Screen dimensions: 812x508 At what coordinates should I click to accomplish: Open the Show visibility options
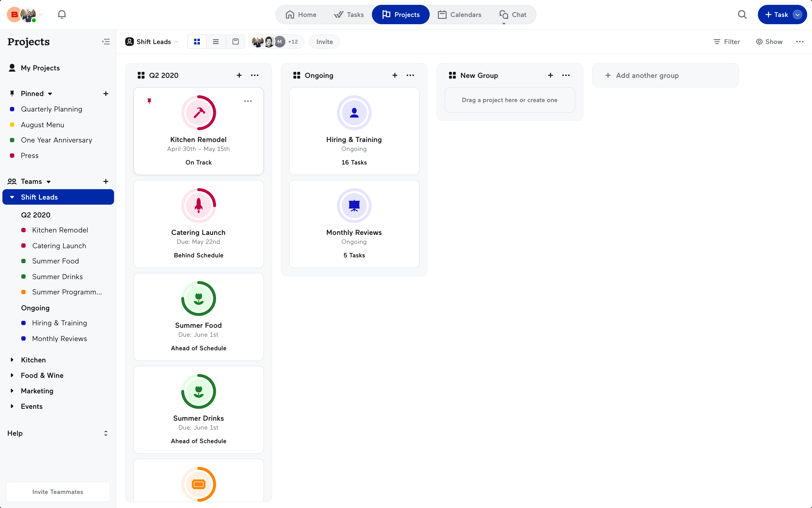pos(769,42)
